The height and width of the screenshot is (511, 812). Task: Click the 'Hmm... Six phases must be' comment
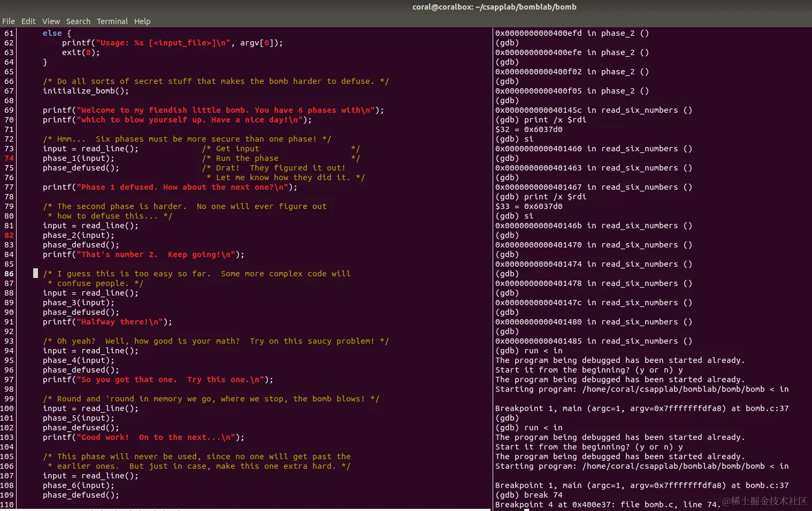(x=187, y=139)
